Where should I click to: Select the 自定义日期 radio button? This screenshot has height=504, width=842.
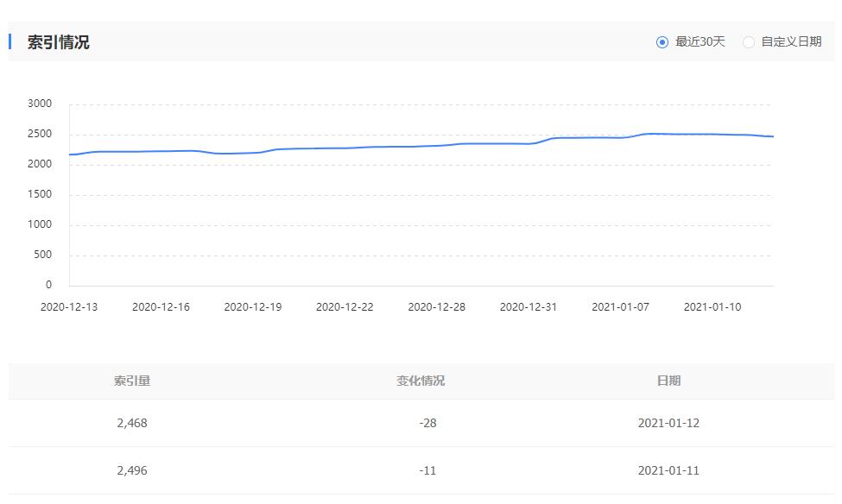pyautogui.click(x=749, y=42)
